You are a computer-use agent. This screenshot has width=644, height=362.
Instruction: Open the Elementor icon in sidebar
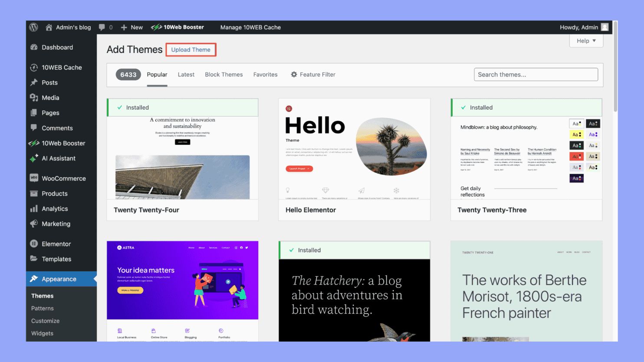coord(34,244)
